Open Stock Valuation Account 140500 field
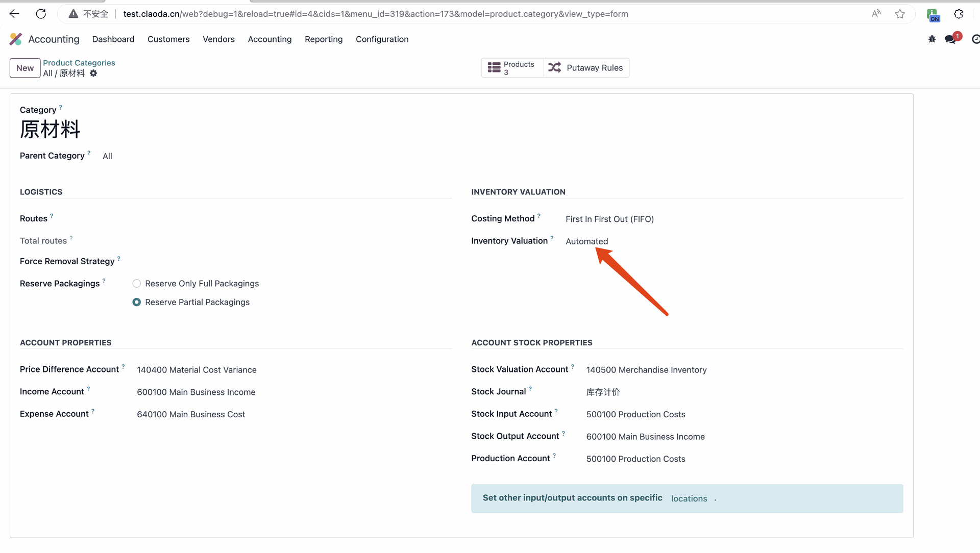980x553 pixels. pos(646,370)
